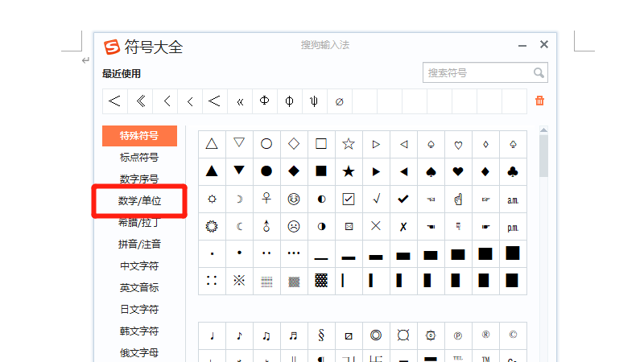Go to the 特殊符号 category
This screenshot has width=644, height=362.
click(x=139, y=135)
